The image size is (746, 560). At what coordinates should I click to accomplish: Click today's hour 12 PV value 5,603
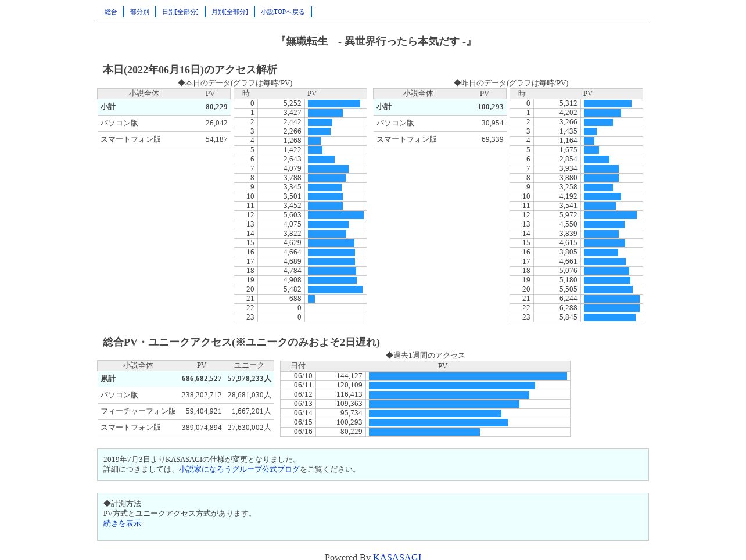[x=292, y=215]
